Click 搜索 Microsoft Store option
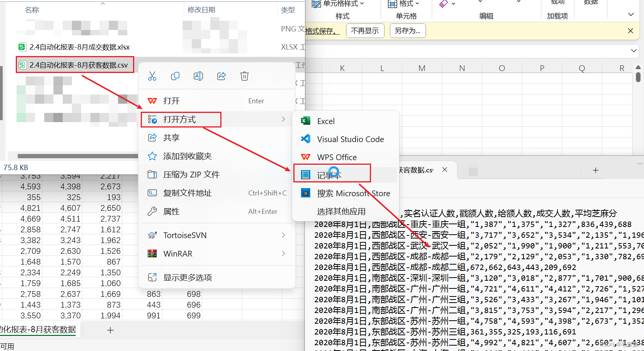 click(346, 193)
